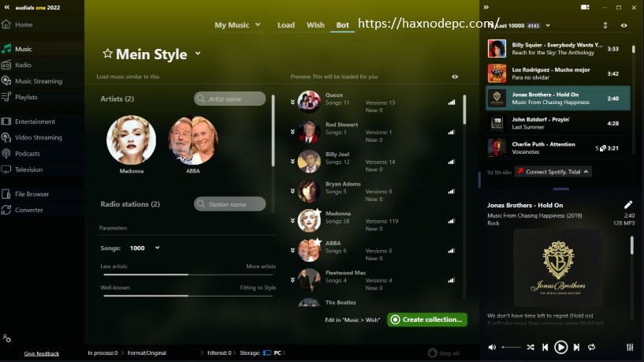
Task: Select the ABBA artist thumbnail
Action: click(192, 140)
